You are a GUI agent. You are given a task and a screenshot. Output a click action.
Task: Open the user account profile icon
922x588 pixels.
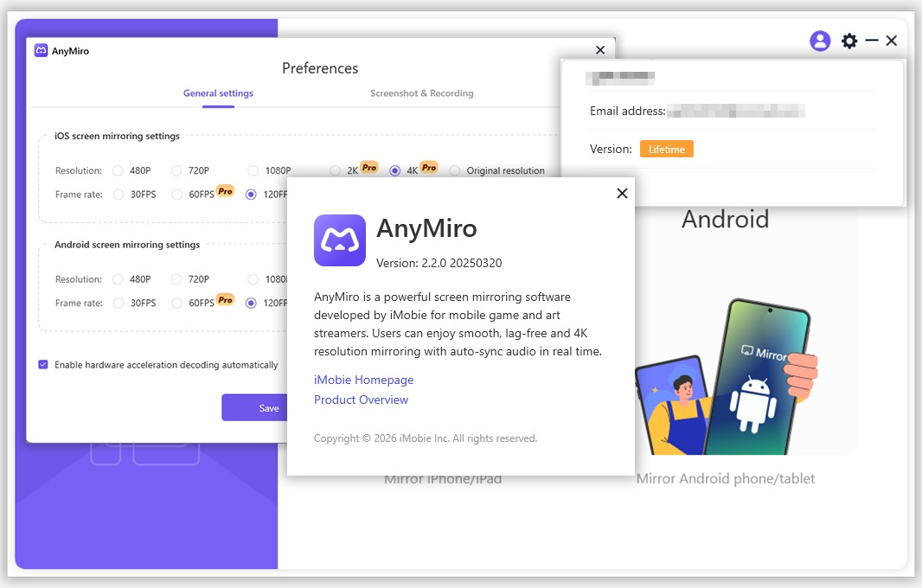pyautogui.click(x=820, y=41)
